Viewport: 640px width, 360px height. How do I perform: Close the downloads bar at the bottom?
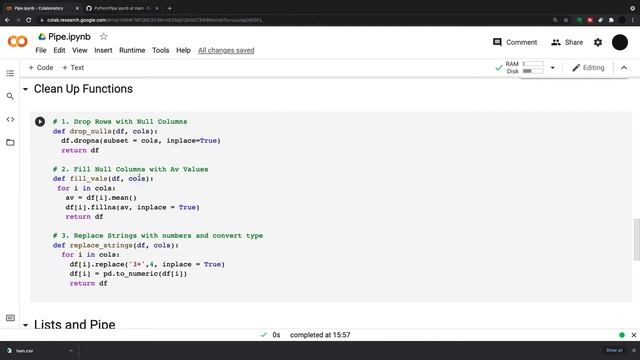634,350
